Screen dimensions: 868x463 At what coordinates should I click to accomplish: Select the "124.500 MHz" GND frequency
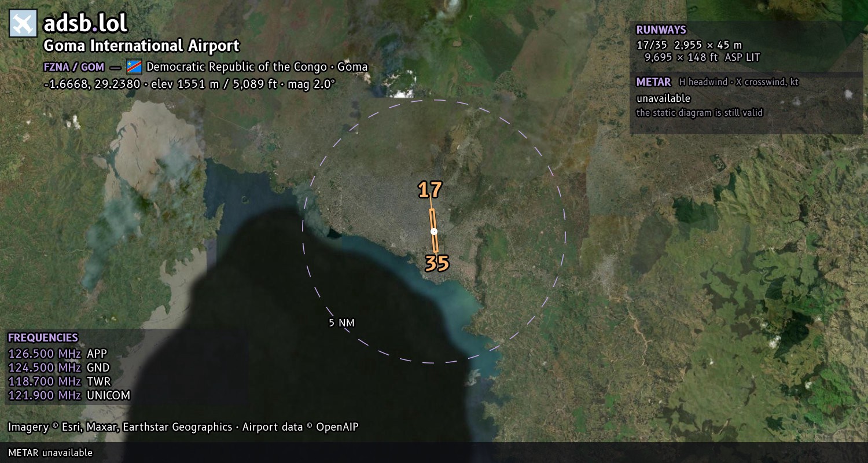tap(45, 368)
